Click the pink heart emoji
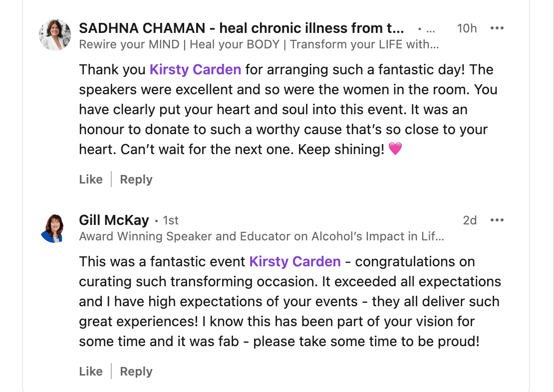554x392 pixels. [x=395, y=149]
